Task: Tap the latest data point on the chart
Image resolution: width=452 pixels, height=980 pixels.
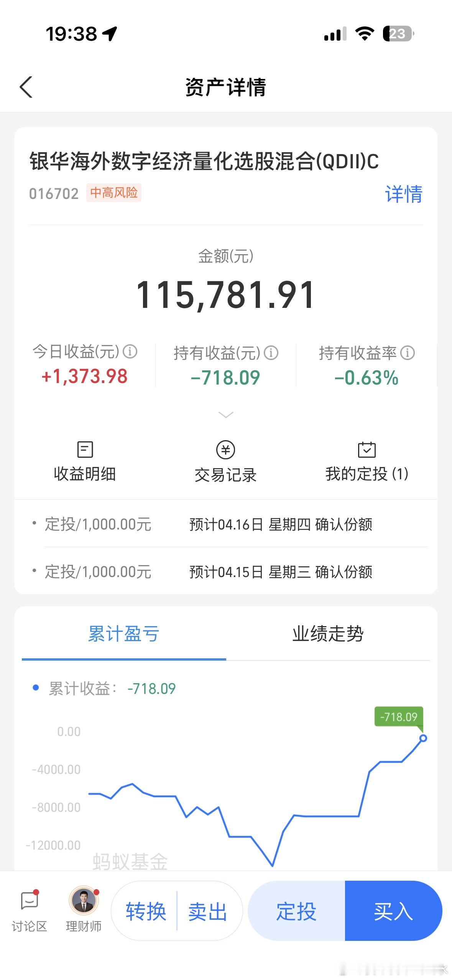Action: (x=423, y=738)
